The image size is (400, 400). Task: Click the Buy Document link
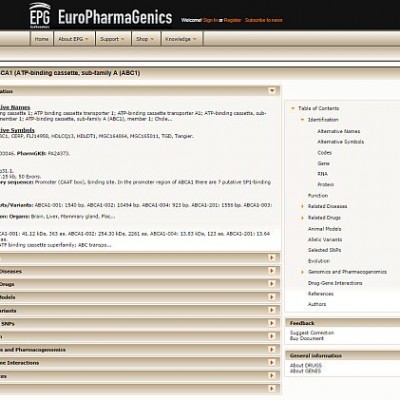pyautogui.click(x=307, y=338)
